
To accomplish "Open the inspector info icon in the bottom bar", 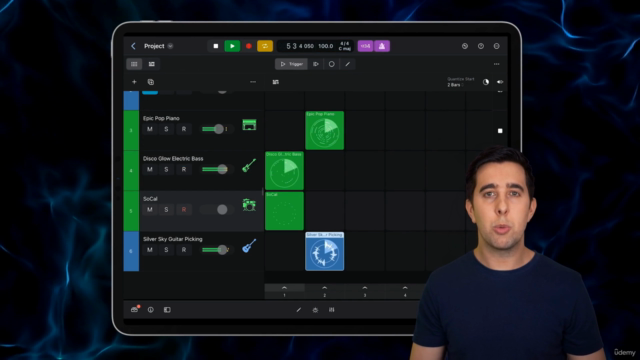I will point(151,310).
